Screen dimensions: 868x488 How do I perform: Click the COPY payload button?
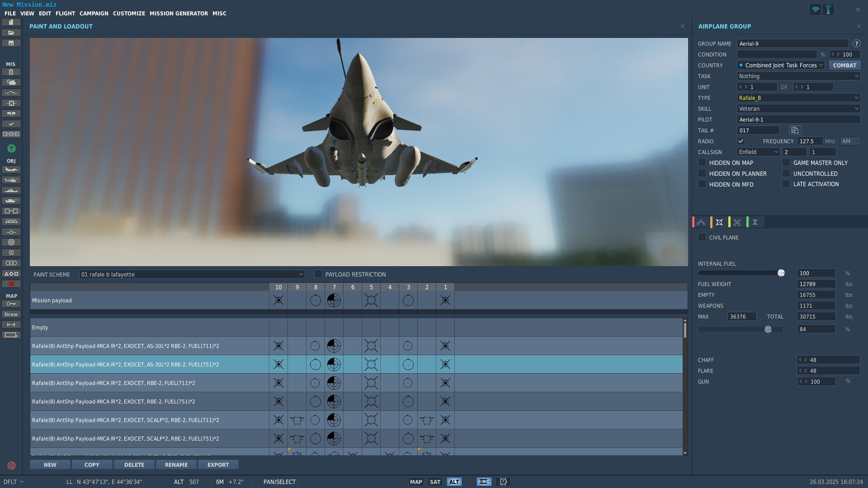[x=92, y=465]
